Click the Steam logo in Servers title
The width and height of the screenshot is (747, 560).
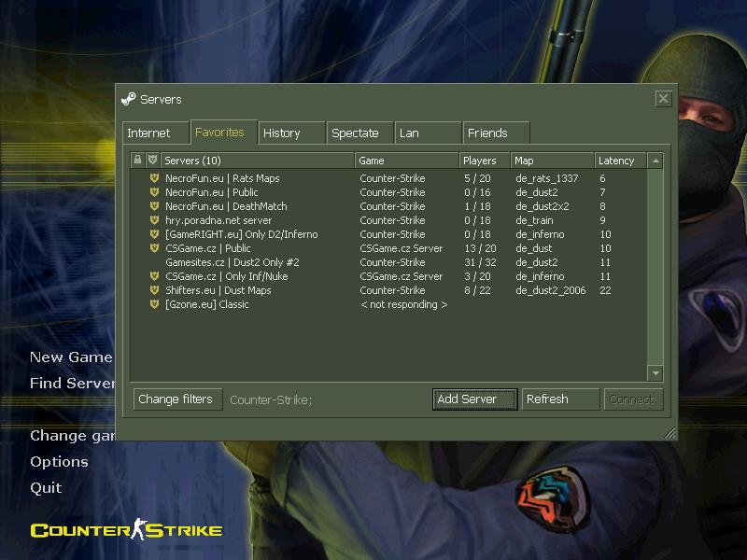tap(129, 99)
